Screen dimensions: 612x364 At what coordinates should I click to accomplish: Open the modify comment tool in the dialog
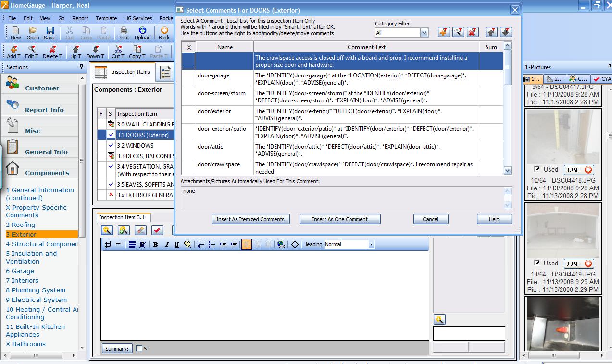(458, 32)
